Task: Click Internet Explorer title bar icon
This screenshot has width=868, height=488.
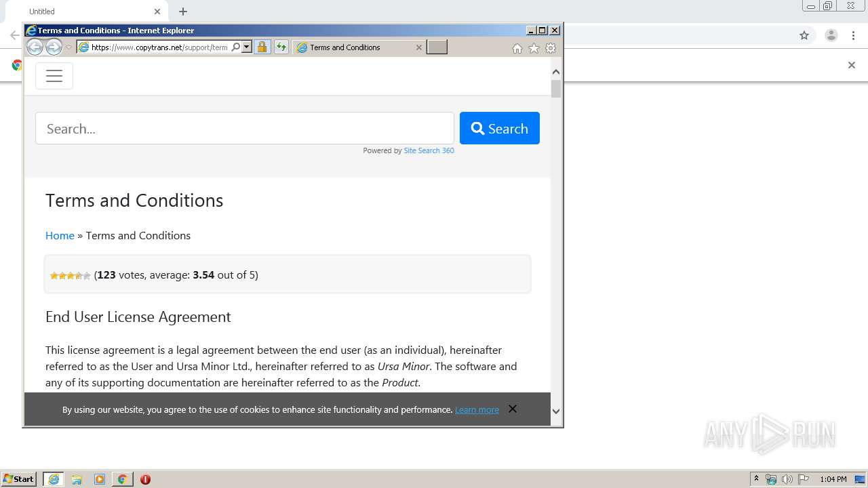Action: coord(31,30)
